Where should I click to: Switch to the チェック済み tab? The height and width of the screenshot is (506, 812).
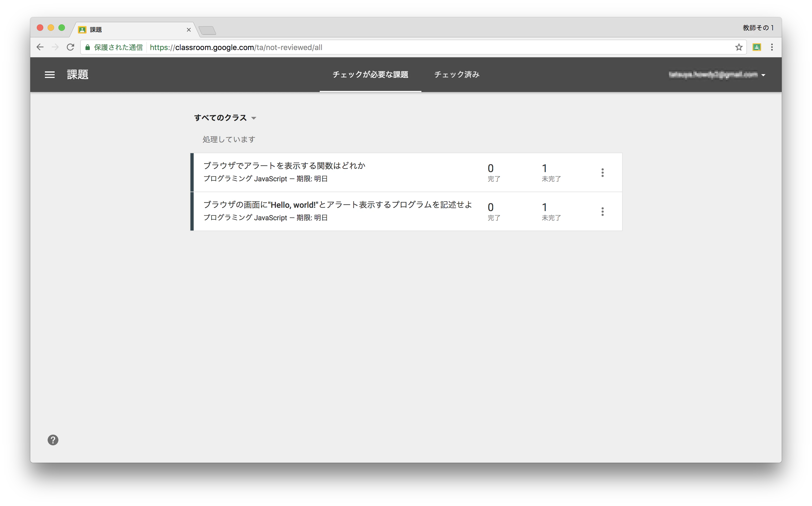pos(457,75)
